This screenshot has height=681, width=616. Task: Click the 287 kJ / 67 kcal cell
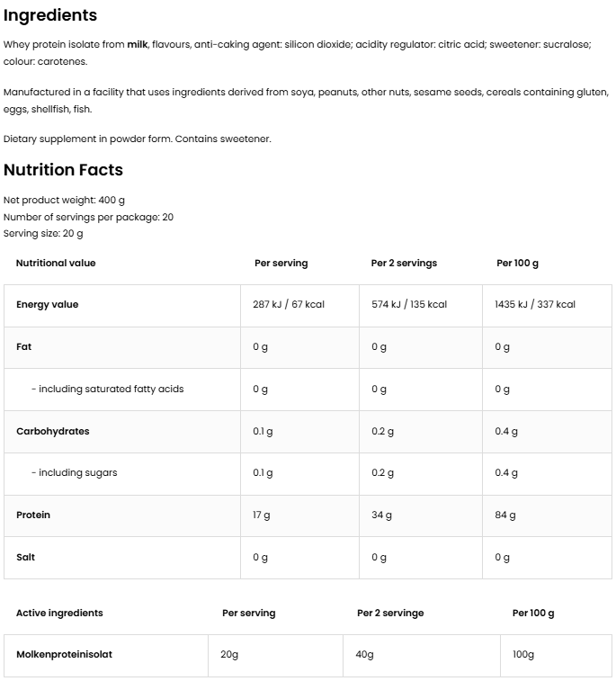click(x=289, y=305)
